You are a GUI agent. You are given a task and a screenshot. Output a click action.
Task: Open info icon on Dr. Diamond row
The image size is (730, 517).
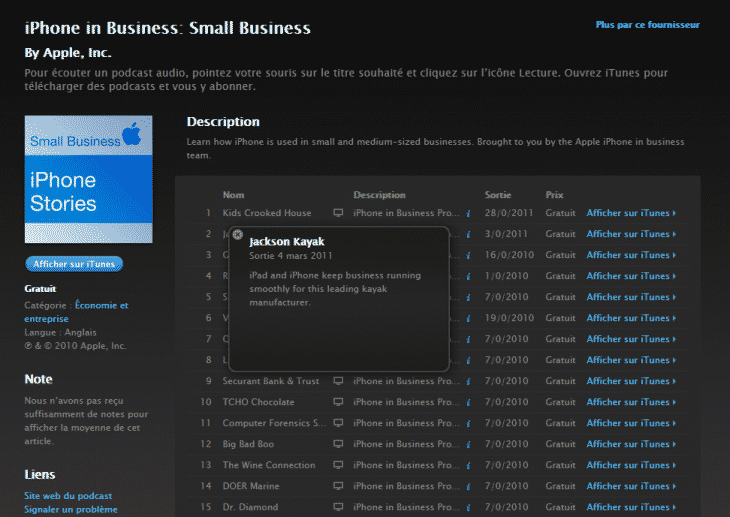click(468, 507)
